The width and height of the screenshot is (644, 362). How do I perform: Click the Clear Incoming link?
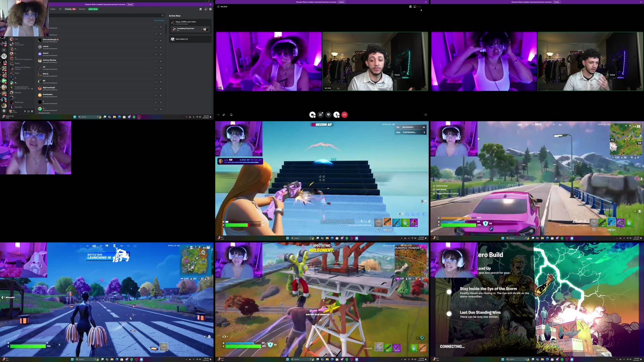pyautogui.click(x=159, y=21)
